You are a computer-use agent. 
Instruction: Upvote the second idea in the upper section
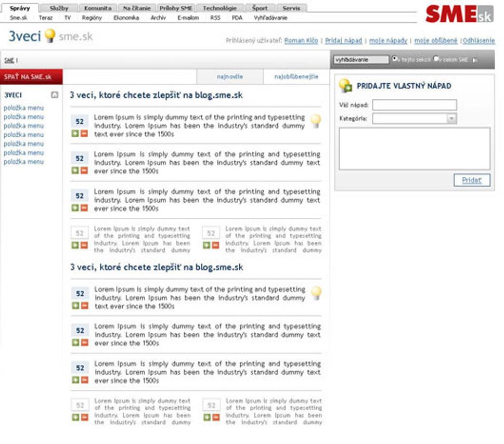[75, 171]
